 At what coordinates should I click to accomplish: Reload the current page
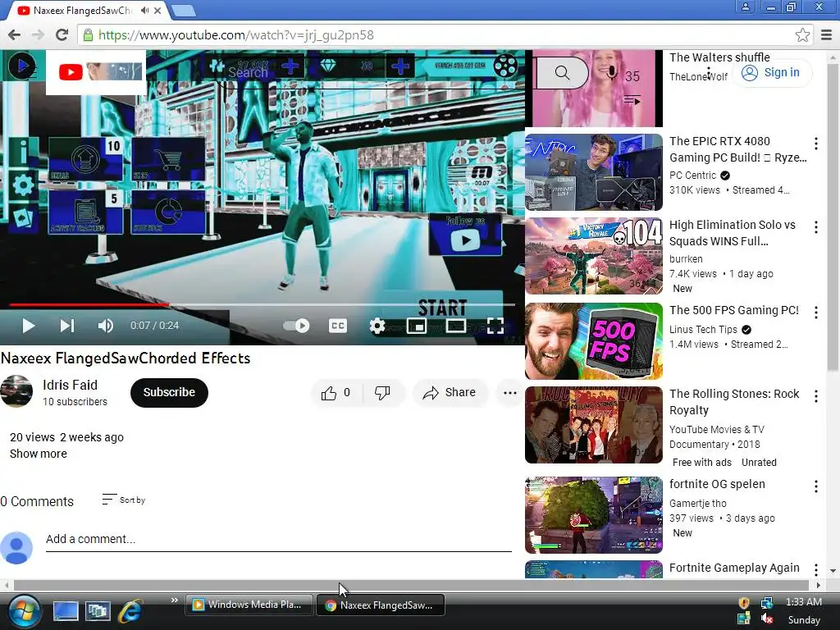click(x=62, y=34)
